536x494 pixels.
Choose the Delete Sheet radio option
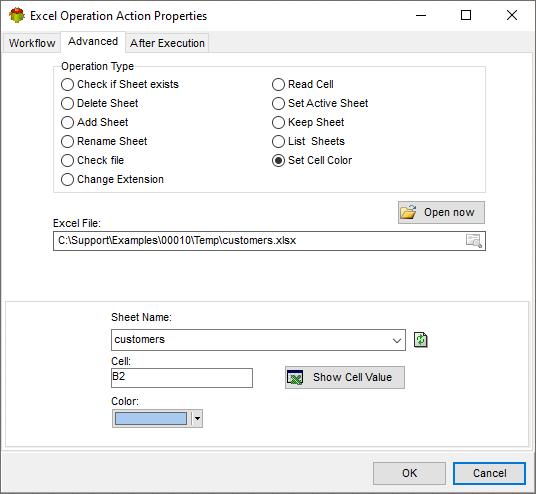point(99,103)
